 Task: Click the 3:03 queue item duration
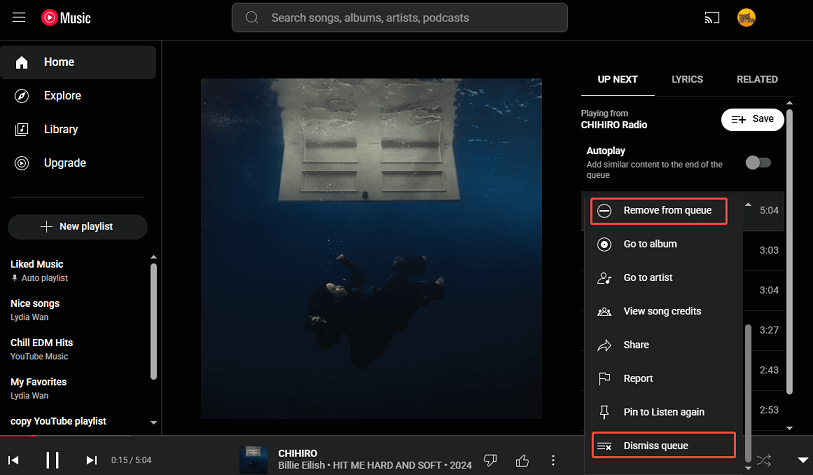pos(769,250)
